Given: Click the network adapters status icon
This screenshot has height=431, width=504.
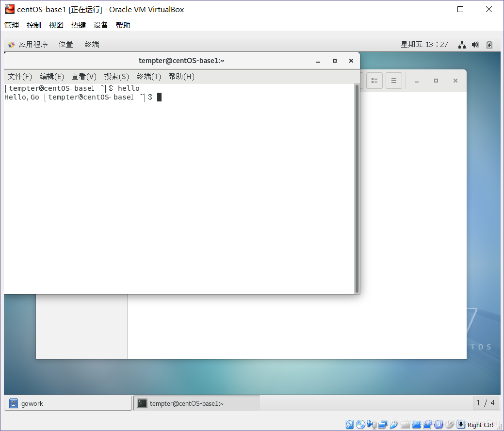Looking at the screenshot, I should click(x=383, y=425).
